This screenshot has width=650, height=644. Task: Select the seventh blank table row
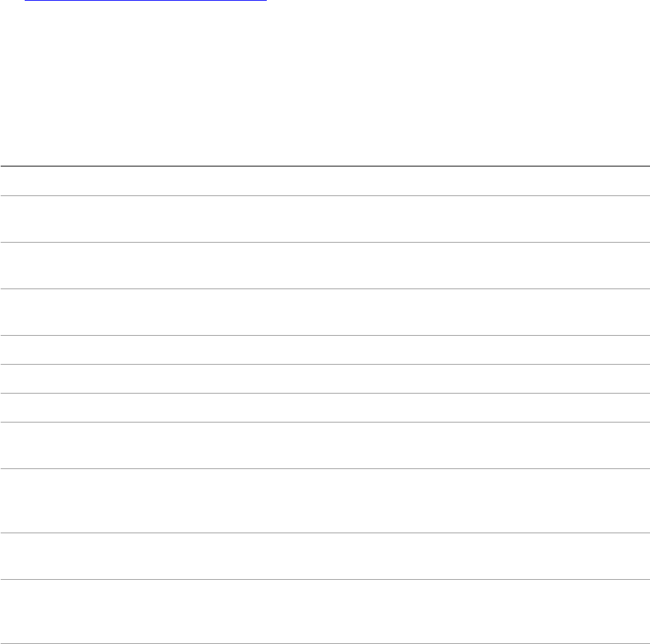point(325,446)
